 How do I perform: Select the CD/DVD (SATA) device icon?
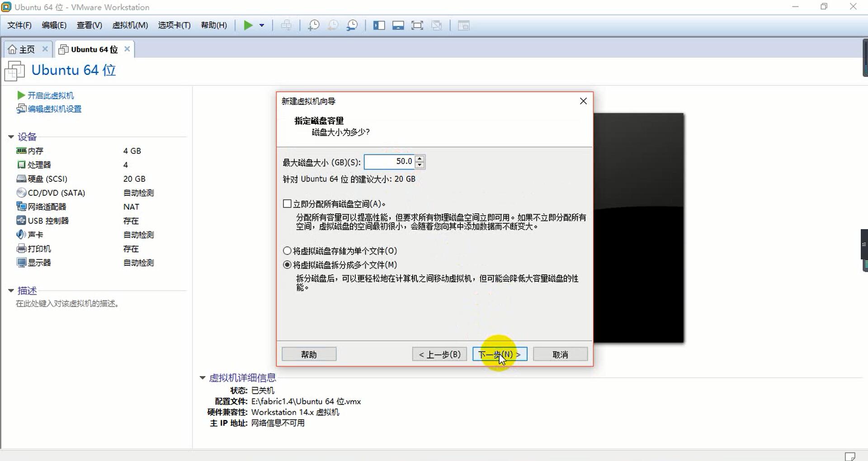pos(21,193)
